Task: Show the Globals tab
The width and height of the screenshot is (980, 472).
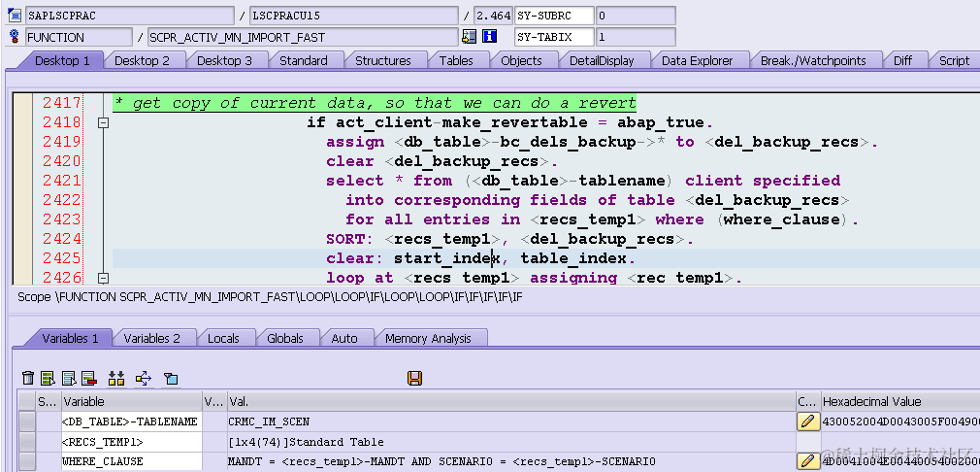Action: (x=284, y=338)
